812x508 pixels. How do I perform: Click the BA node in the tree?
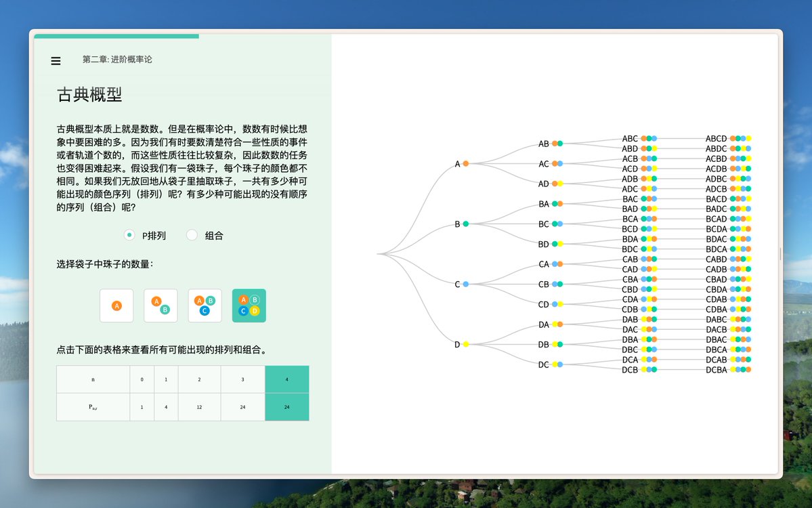(x=551, y=204)
